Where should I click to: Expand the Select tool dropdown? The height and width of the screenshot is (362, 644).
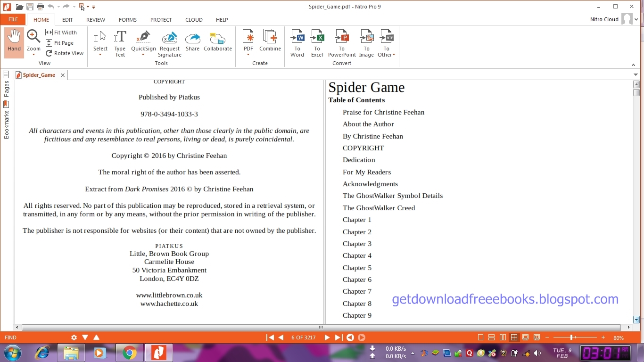(100, 55)
